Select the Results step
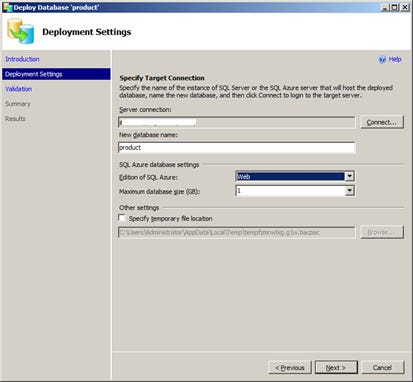The height and width of the screenshot is (382, 413). point(15,119)
